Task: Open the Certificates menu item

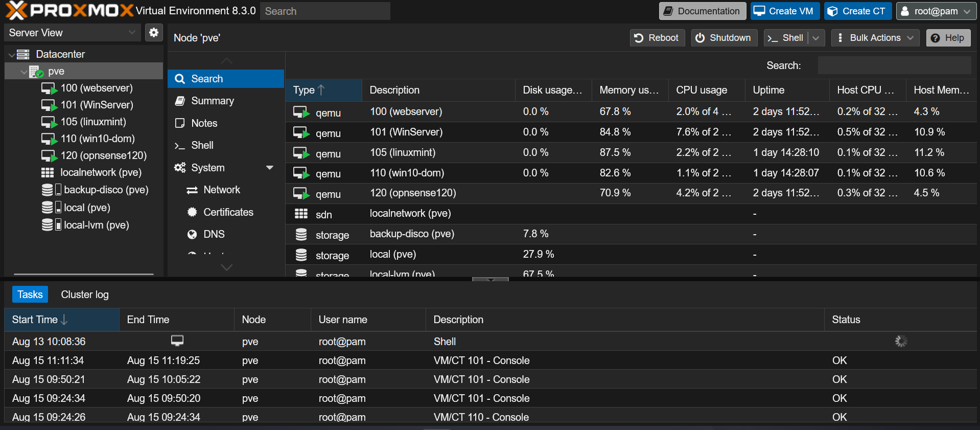Action: point(225,212)
